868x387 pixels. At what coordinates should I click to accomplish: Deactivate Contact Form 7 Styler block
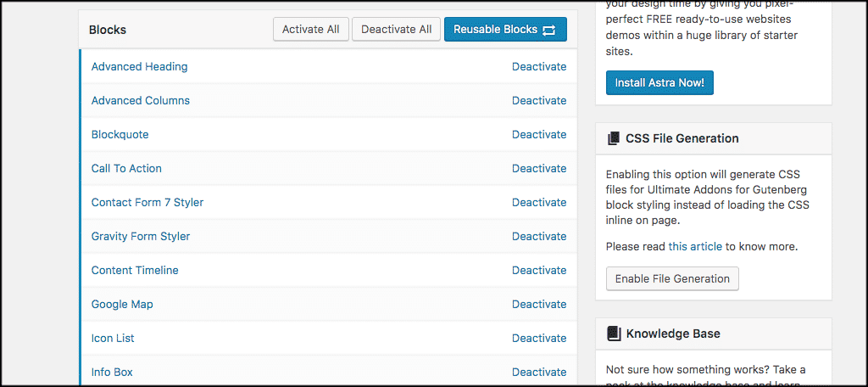tap(539, 202)
